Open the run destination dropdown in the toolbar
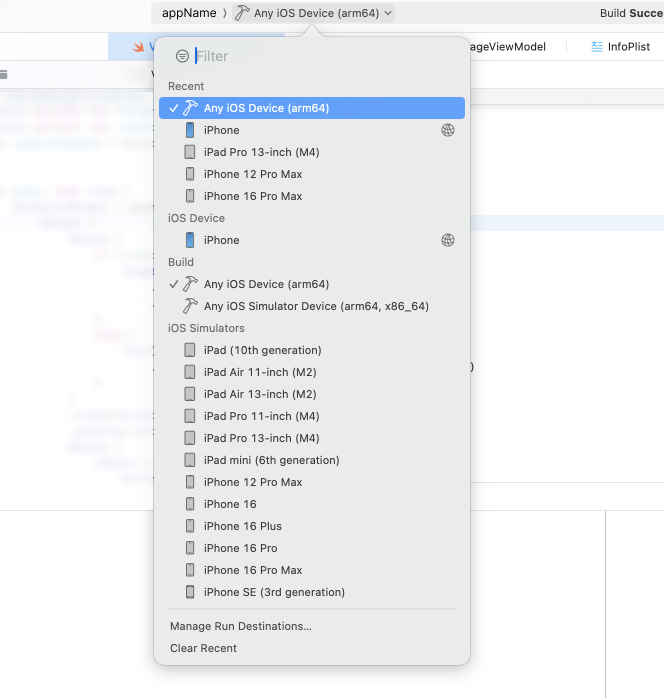The image size is (664, 698). pyautogui.click(x=313, y=13)
